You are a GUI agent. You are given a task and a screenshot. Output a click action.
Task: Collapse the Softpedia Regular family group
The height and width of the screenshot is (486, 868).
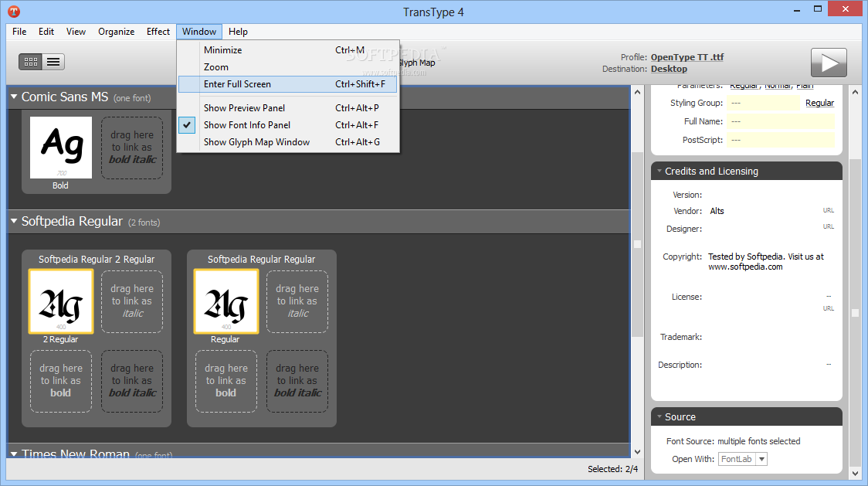[x=14, y=221]
